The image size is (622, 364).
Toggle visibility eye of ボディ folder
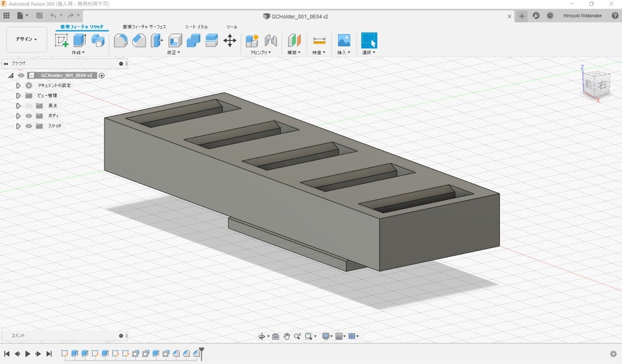29,116
